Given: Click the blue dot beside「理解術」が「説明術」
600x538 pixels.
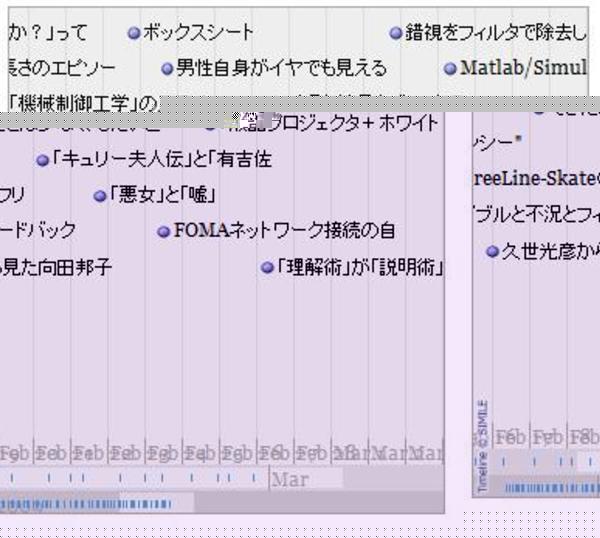Looking at the screenshot, I should 267,268.
